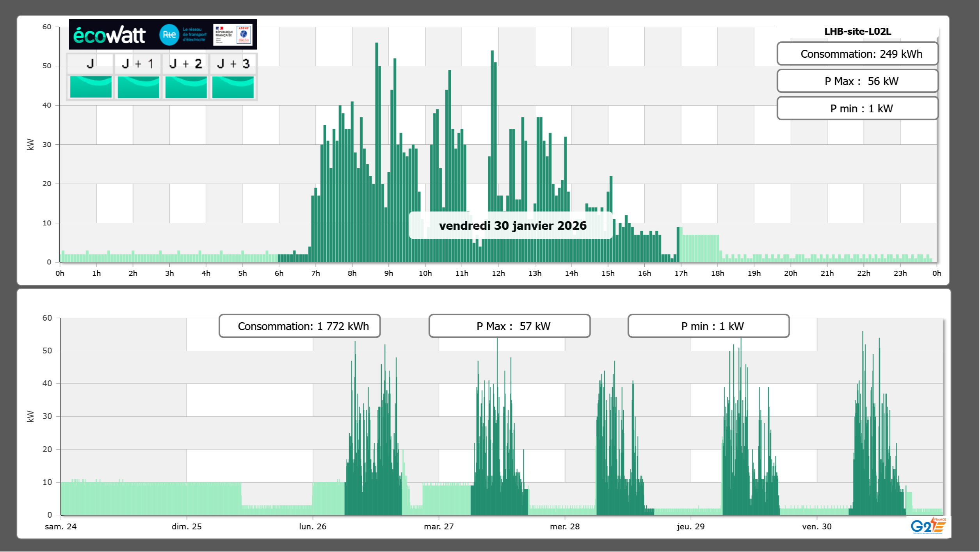980x552 pixels.
Task: Click the LHB-site-L02L title
Action: click(857, 31)
